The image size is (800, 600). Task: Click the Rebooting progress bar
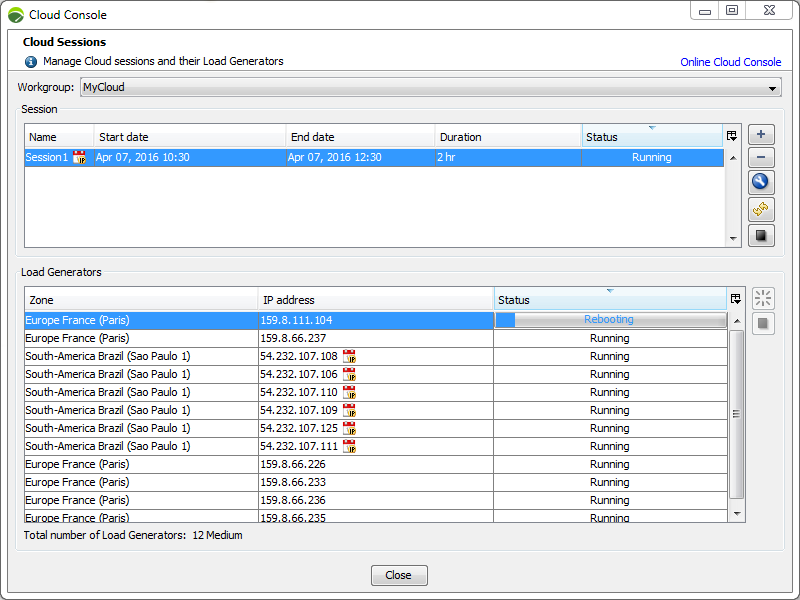pyautogui.click(x=610, y=320)
